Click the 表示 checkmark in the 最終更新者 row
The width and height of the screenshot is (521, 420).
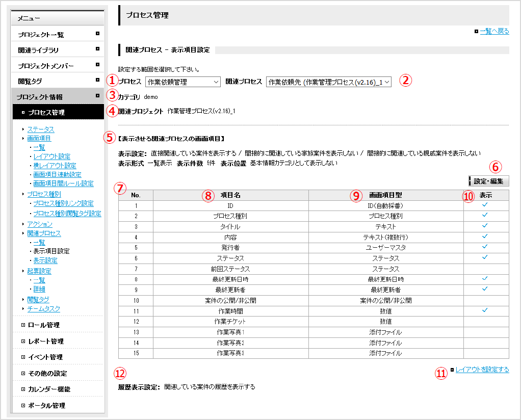click(x=485, y=288)
